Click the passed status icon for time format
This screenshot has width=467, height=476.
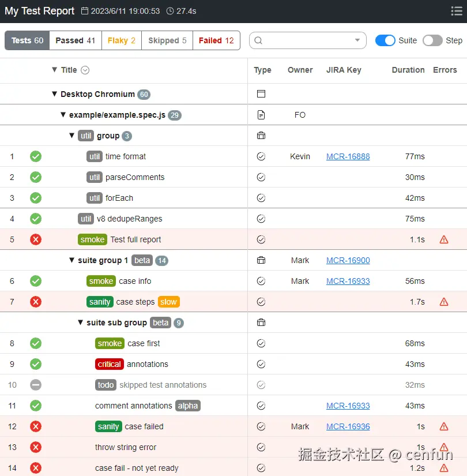[x=36, y=156]
